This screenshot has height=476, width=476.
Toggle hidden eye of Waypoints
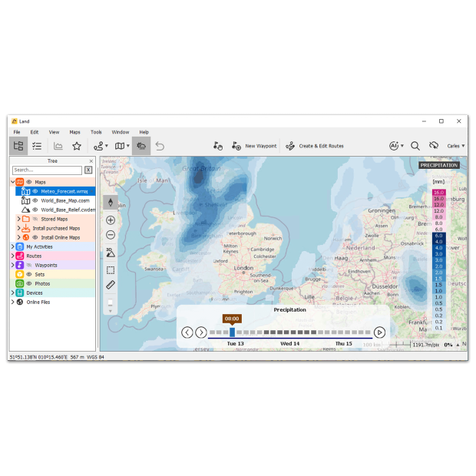tap(29, 265)
